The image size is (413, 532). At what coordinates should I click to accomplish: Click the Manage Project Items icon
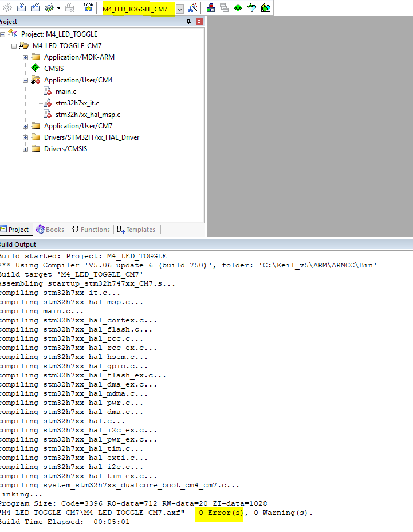click(x=211, y=7)
